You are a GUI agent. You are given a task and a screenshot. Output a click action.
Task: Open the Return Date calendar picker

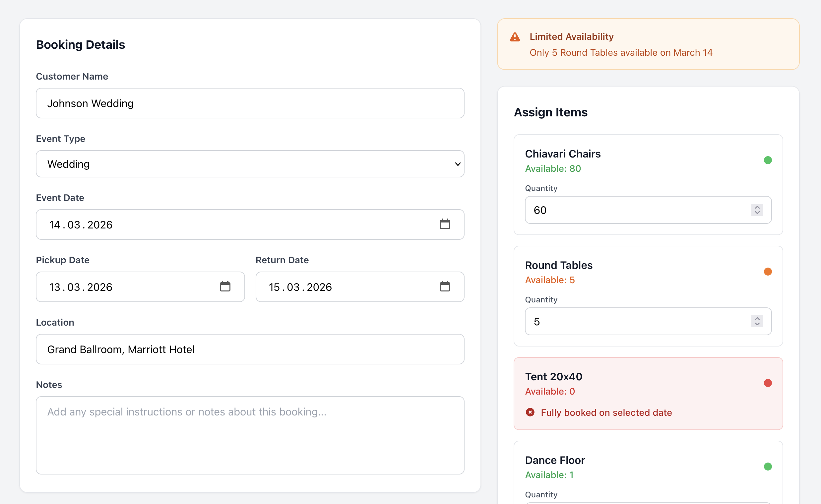(445, 286)
